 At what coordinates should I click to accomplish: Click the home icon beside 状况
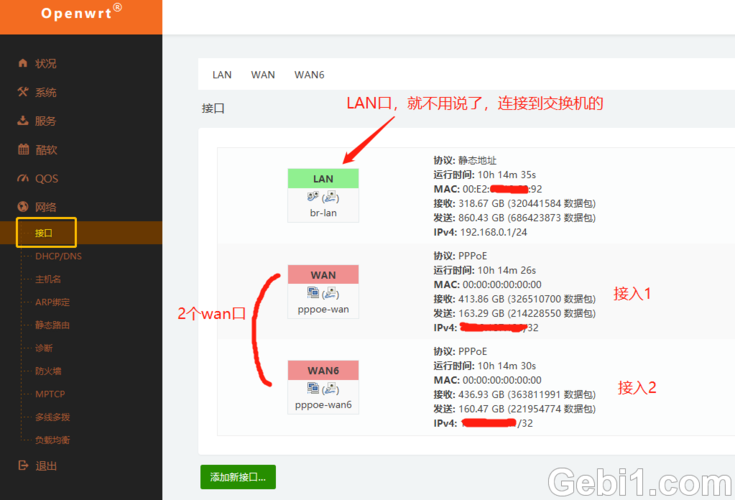(22, 63)
